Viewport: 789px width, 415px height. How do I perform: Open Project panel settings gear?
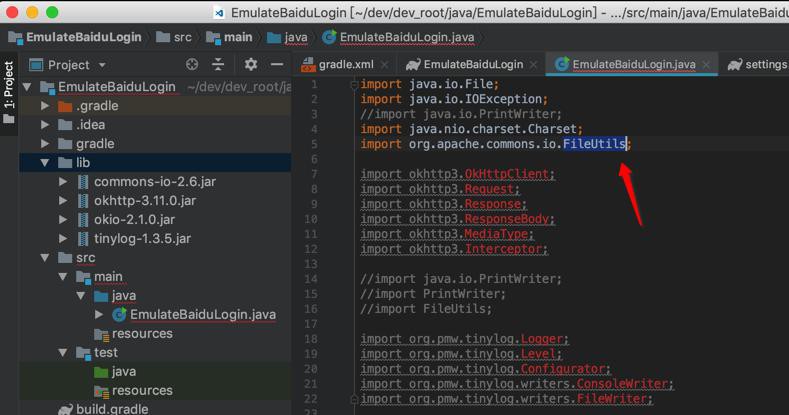[251, 64]
